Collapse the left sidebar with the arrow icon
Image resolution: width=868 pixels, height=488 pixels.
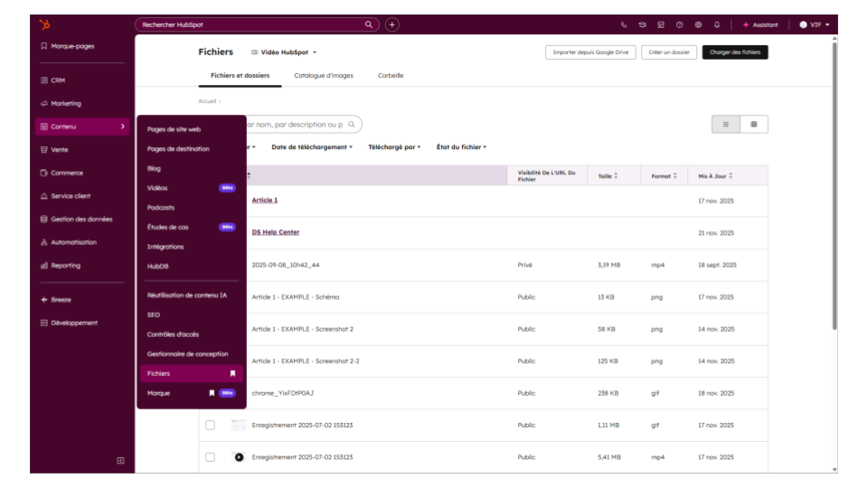pos(120,460)
